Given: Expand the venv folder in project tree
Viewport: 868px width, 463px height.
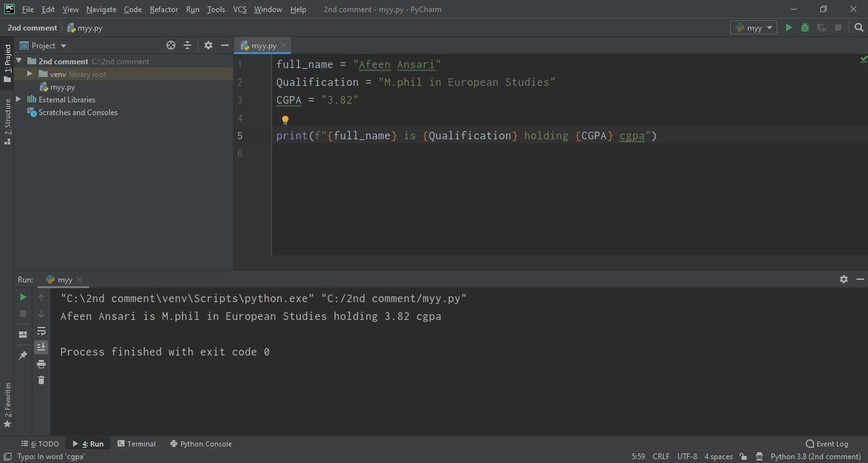Looking at the screenshot, I should tap(29, 74).
